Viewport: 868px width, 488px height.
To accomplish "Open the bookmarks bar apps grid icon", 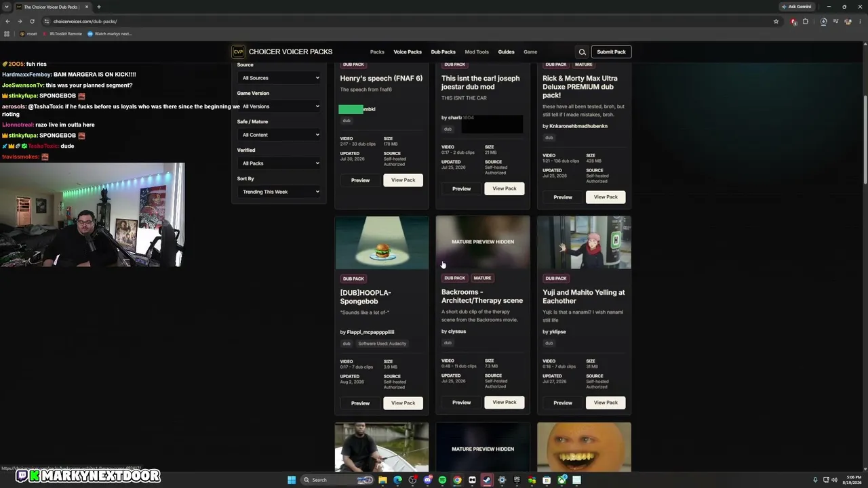I will 7,34.
